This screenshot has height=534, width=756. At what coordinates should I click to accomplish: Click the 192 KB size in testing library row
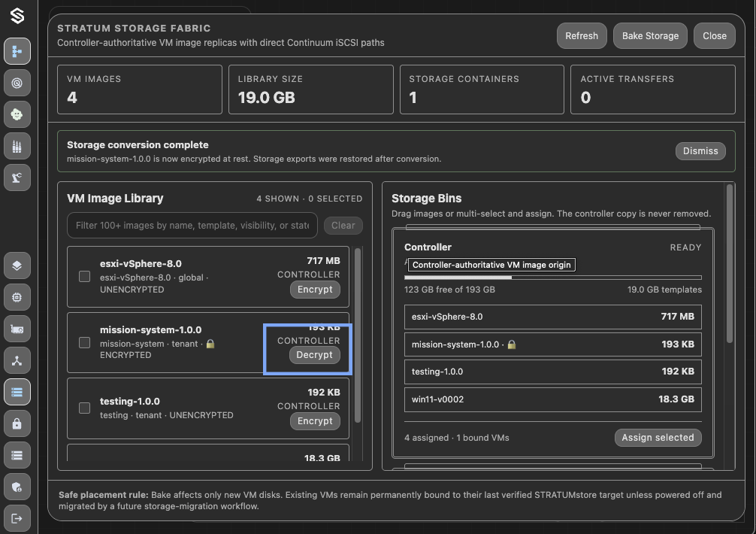point(324,393)
